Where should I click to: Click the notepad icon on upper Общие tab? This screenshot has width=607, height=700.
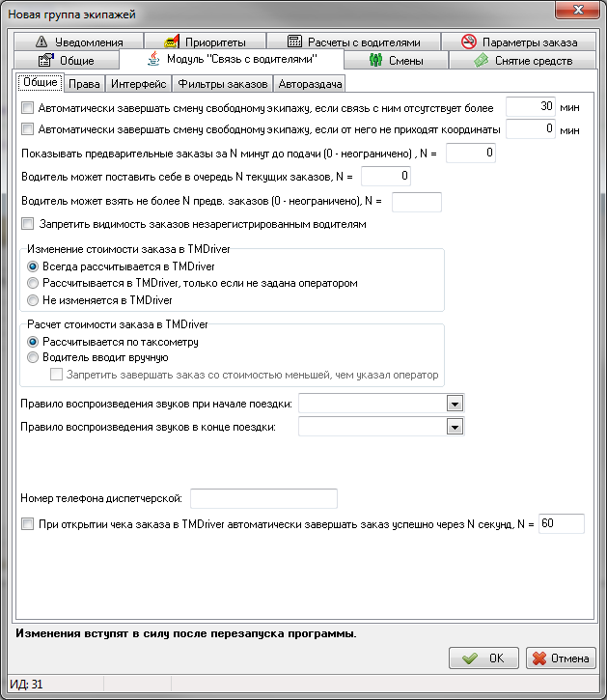46,60
